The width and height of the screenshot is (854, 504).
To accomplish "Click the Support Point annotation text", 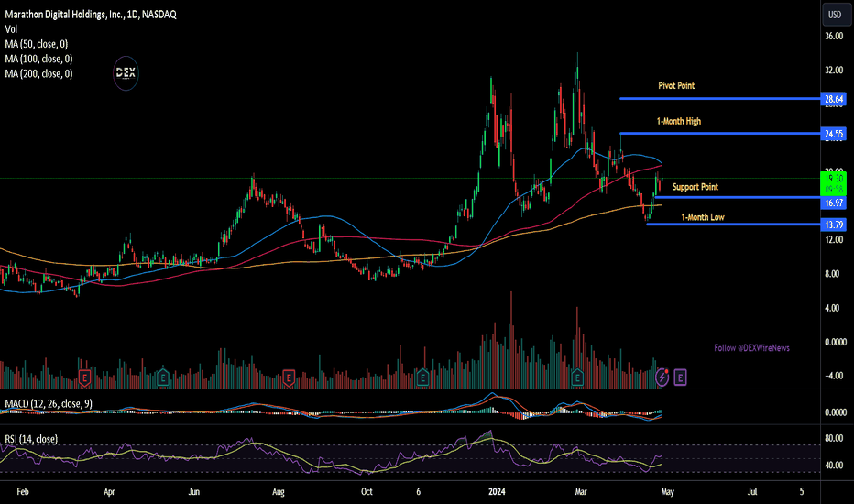I will 695,187.
